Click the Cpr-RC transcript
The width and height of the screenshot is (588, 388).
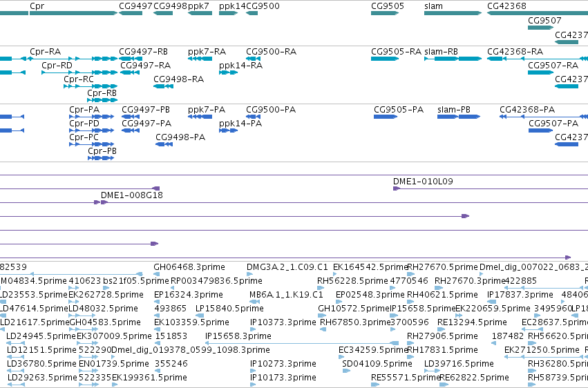coord(91,86)
